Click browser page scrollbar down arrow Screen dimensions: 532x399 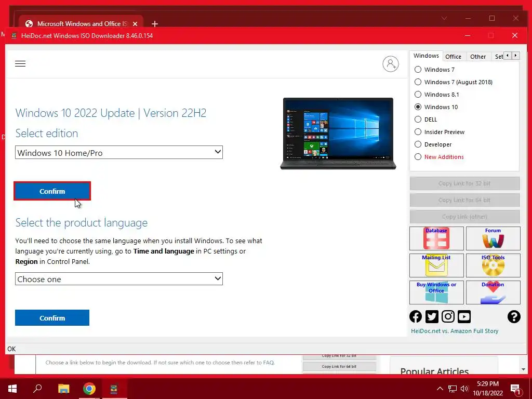point(523,369)
